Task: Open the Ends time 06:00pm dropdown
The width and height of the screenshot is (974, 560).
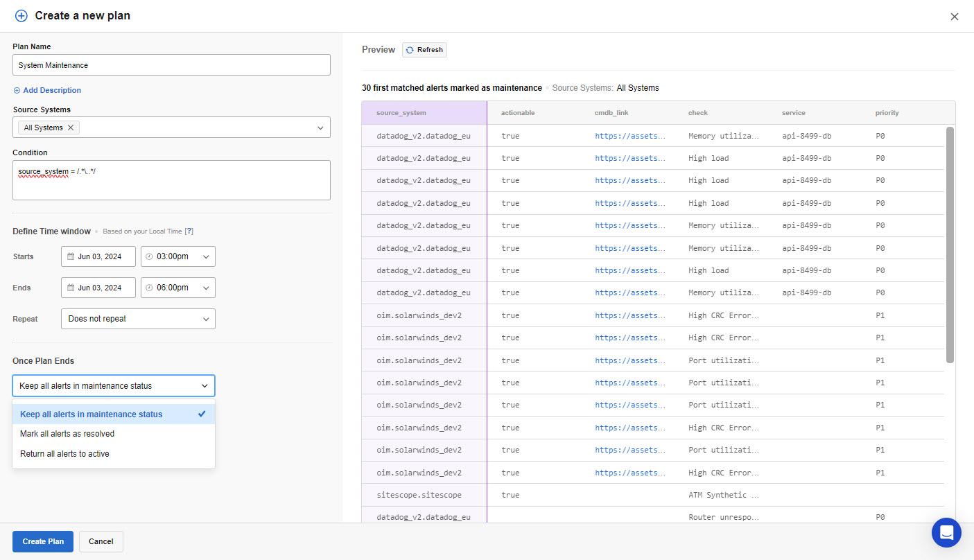Action: [178, 288]
